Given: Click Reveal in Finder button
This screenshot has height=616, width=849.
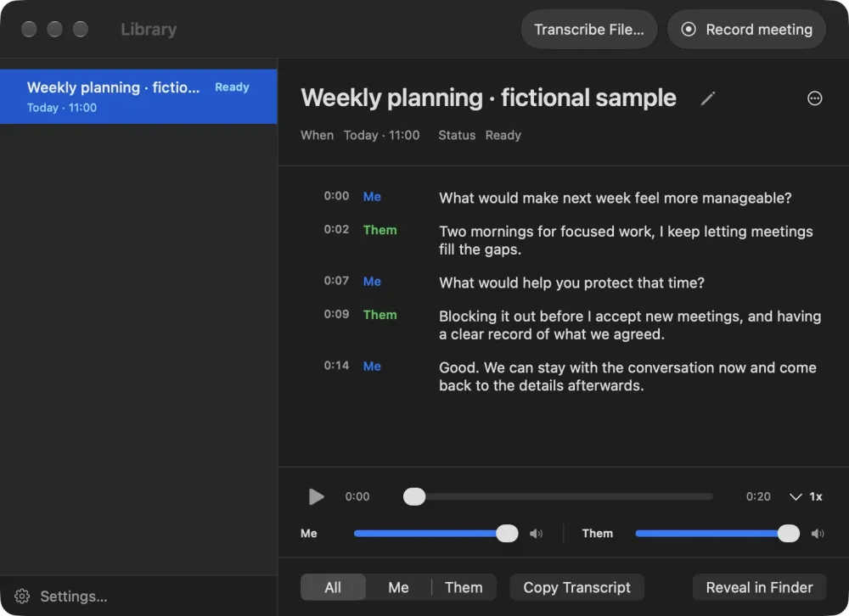Looking at the screenshot, I should [x=759, y=587].
